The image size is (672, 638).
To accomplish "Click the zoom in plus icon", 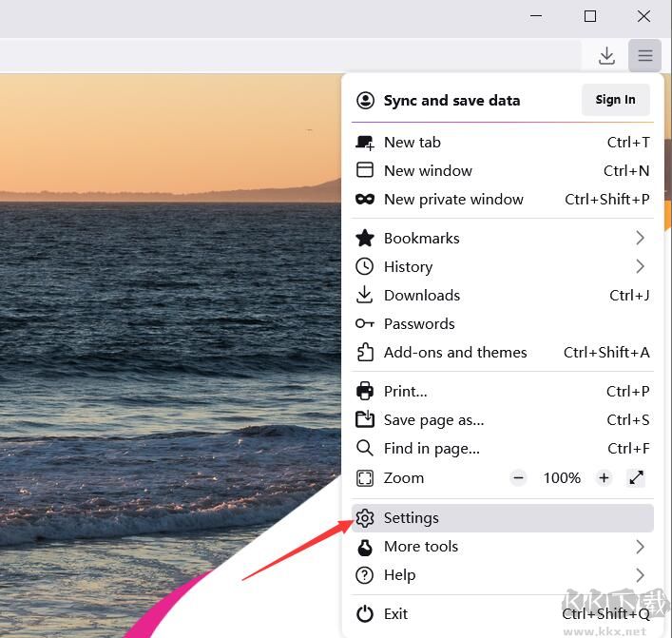I will (x=604, y=478).
